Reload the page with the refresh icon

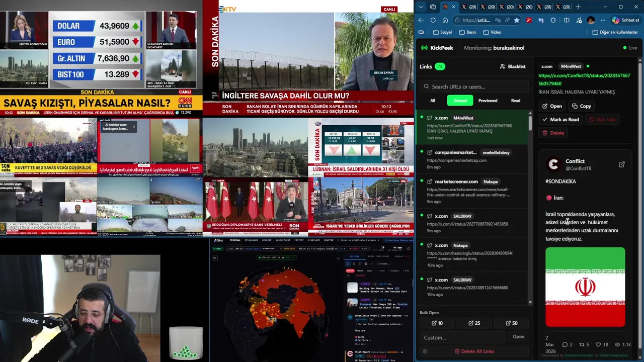pyautogui.click(x=433, y=20)
